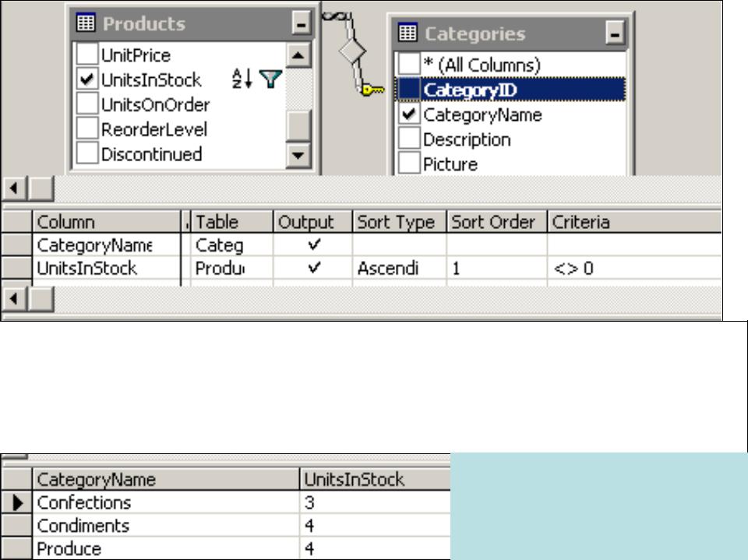Click the Categ table cell in grid
The width and height of the screenshot is (748, 560).
pos(232,245)
